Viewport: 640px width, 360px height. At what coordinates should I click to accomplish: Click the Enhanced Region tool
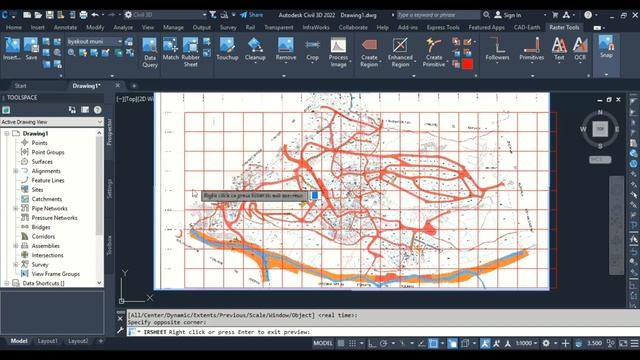(x=400, y=52)
